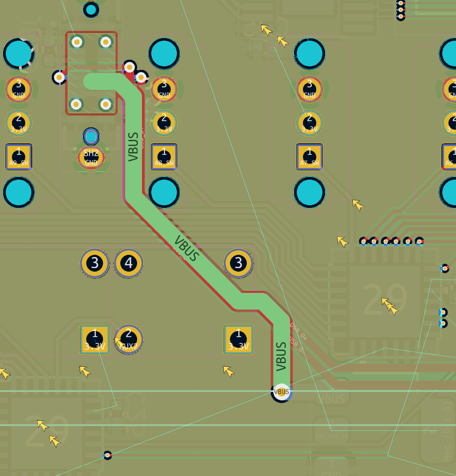Select square 3.3V pad beside MUX2

pyautogui.click(x=95, y=339)
